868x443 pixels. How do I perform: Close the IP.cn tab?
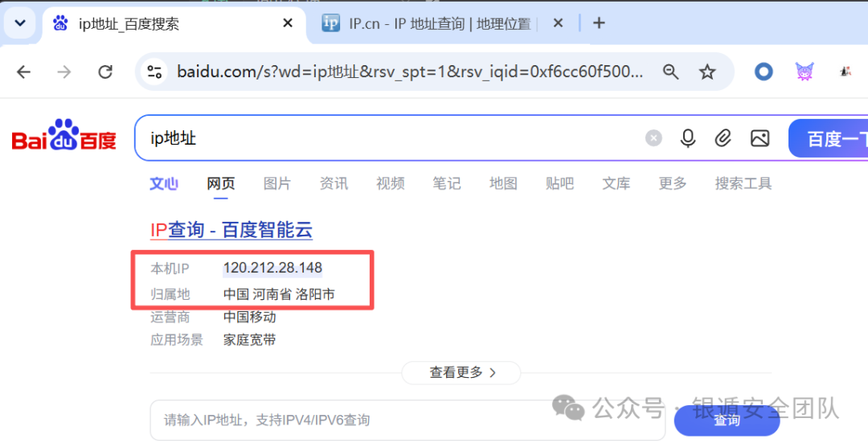point(558,23)
